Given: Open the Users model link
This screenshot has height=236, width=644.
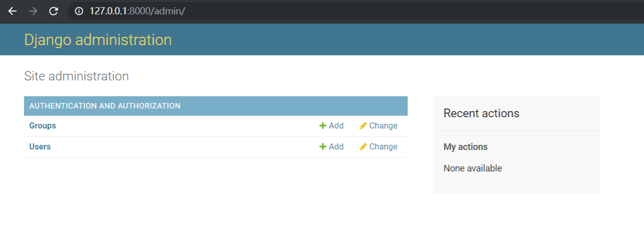Looking at the screenshot, I should (40, 146).
